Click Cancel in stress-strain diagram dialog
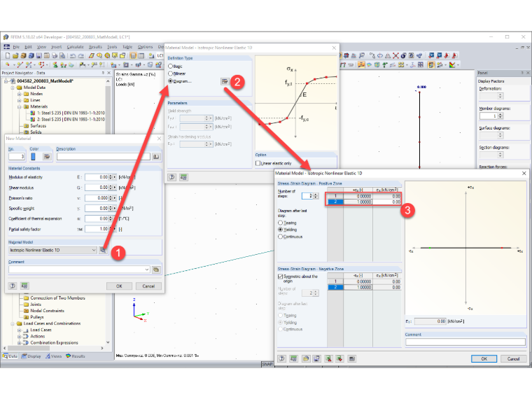Image resolution: width=532 pixels, height=399 pixels. pyautogui.click(x=513, y=358)
